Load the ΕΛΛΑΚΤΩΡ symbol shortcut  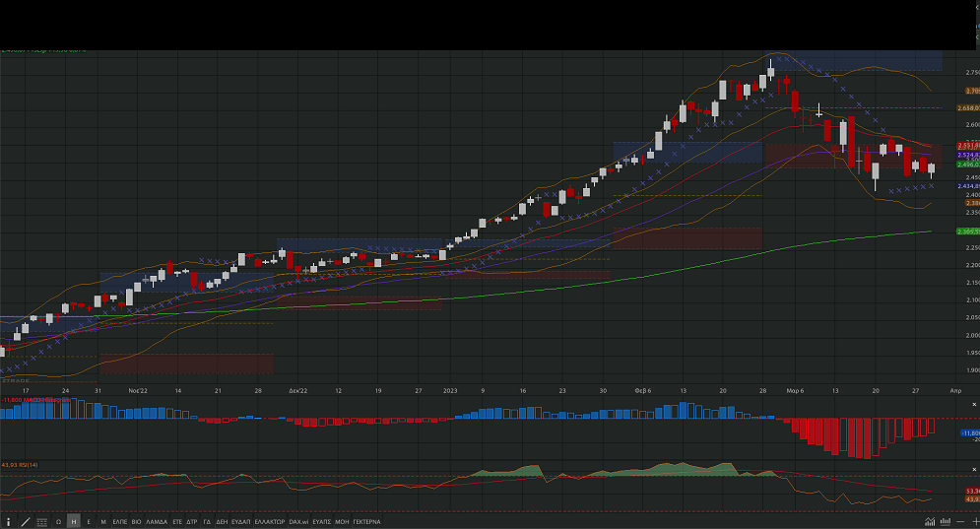[x=270, y=521]
